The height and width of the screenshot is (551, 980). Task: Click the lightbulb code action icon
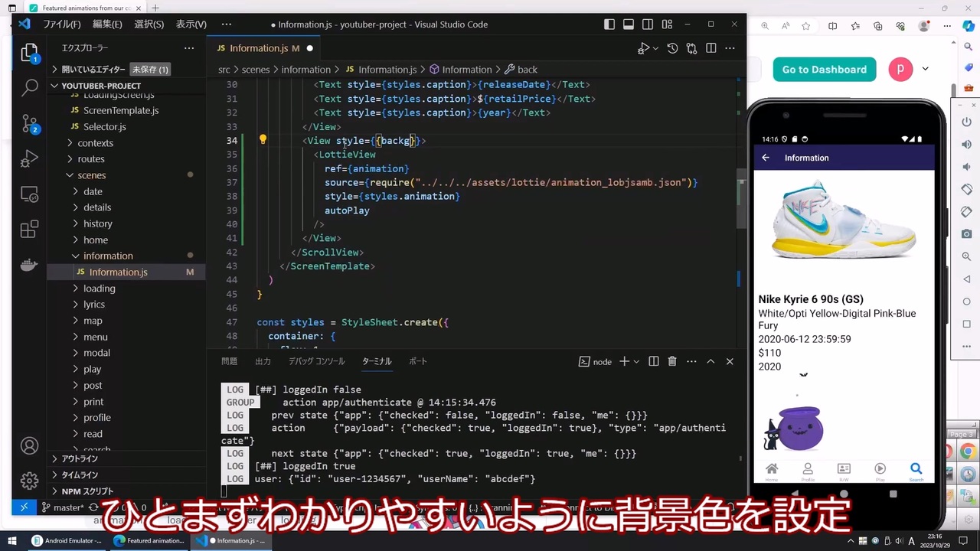[263, 140]
